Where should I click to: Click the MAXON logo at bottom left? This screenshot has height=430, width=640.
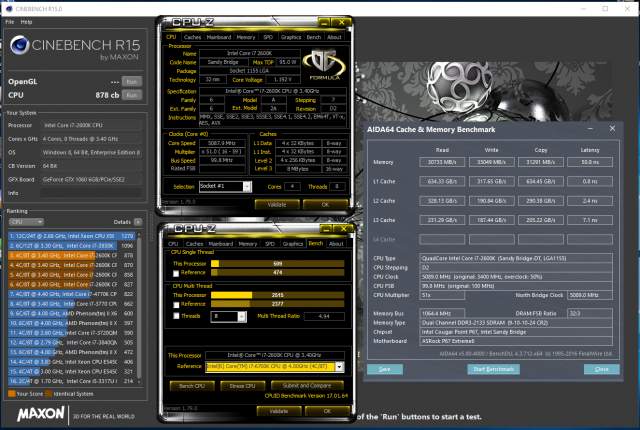(41, 414)
